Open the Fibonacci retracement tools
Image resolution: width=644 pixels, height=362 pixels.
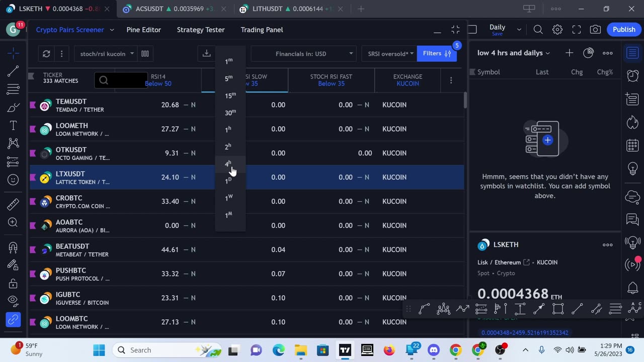(x=13, y=90)
